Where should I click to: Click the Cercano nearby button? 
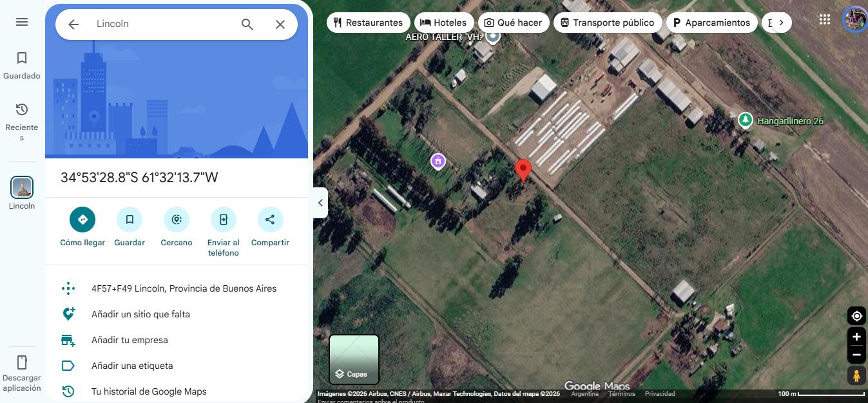(x=177, y=220)
